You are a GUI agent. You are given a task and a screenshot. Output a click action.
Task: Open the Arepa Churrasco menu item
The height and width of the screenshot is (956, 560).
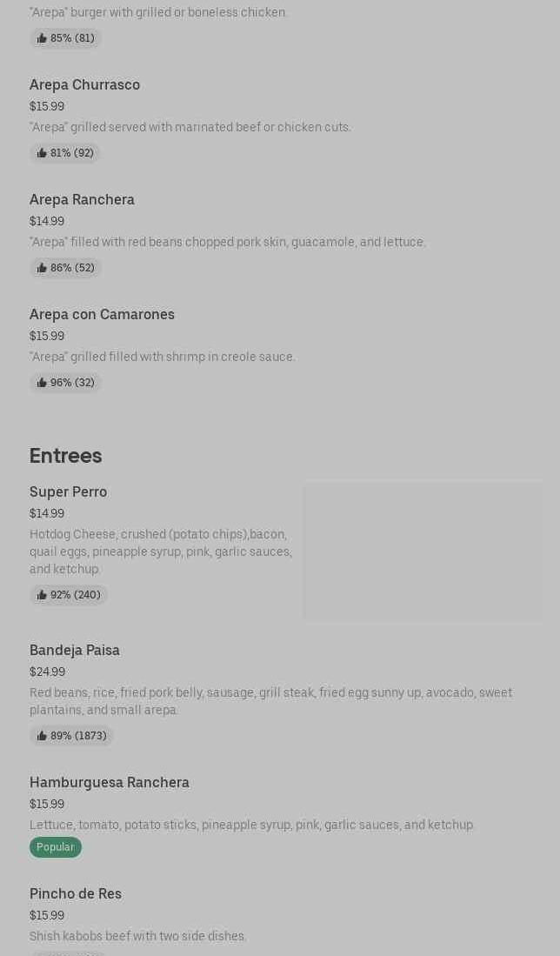click(x=84, y=84)
